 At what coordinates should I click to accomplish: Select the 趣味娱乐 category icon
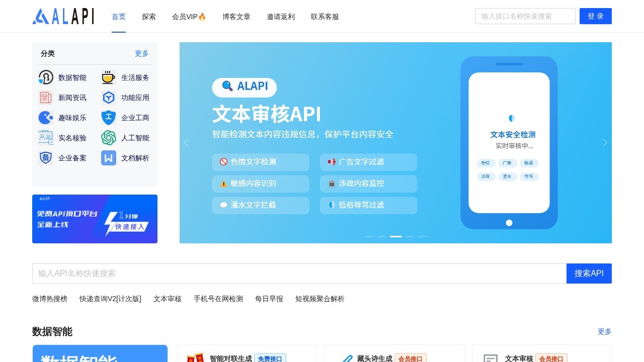46,118
